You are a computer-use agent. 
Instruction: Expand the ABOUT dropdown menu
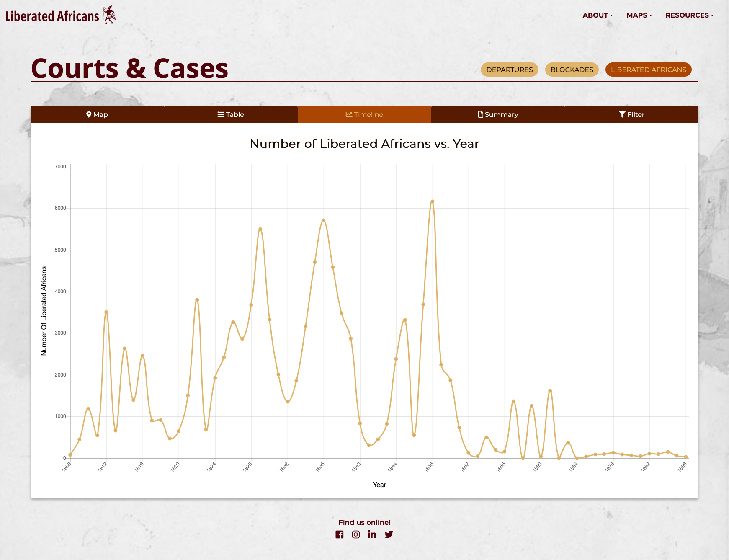point(598,15)
